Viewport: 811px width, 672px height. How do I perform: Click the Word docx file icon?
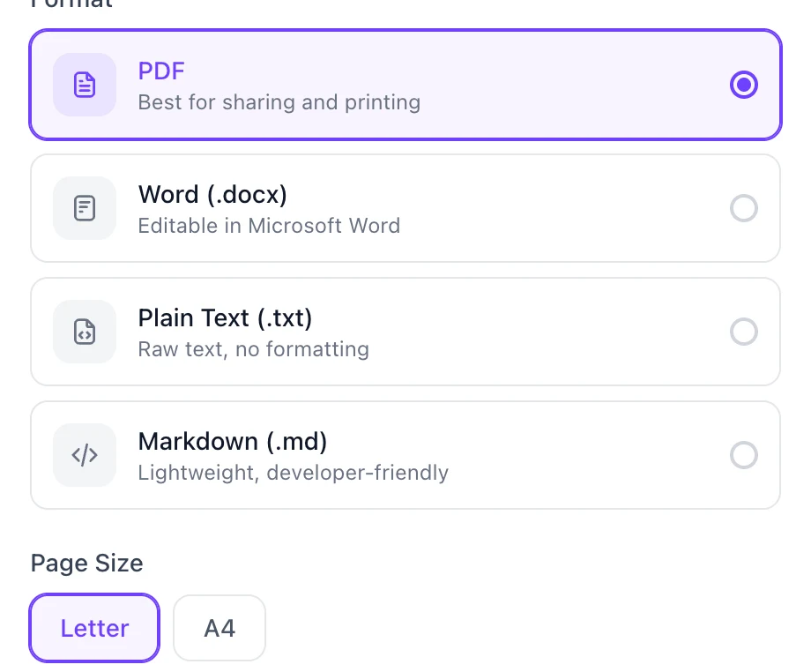pyautogui.click(x=85, y=208)
